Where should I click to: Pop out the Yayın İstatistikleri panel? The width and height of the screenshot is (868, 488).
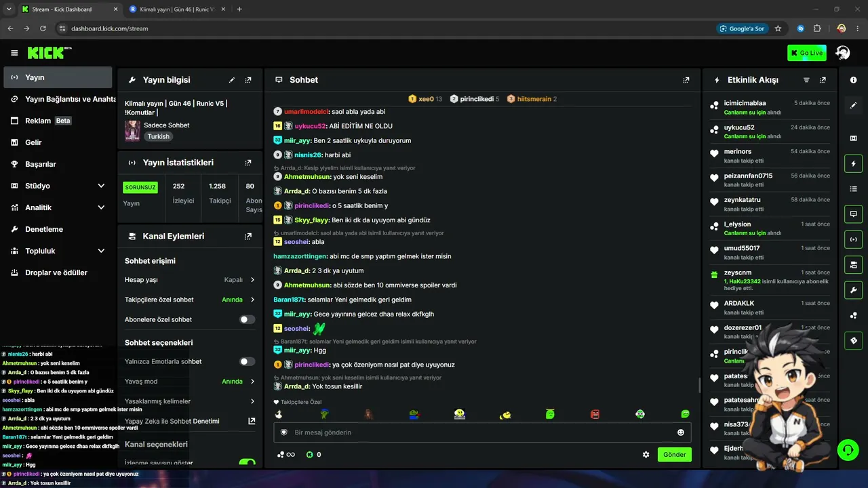tap(248, 163)
